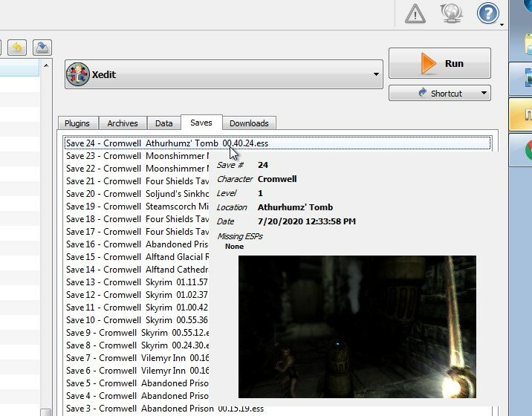This screenshot has width=532, height=416.
Task: Open the help question mark icon
Action: [488, 13]
